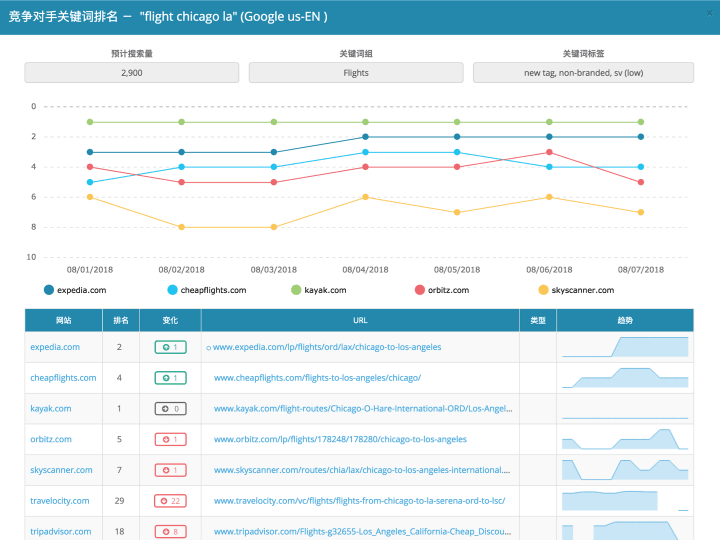The height and width of the screenshot is (540, 720).
Task: Click the estimated search volume field 2,900
Action: pyautogui.click(x=132, y=73)
